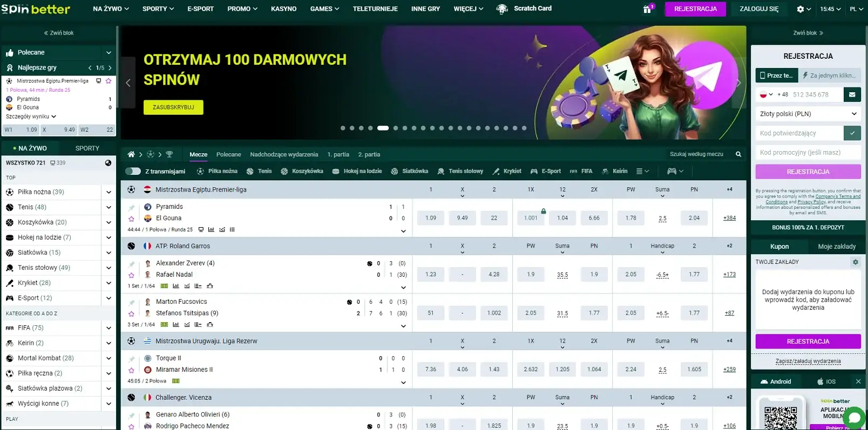Click next banner arrow

pyautogui.click(x=739, y=83)
